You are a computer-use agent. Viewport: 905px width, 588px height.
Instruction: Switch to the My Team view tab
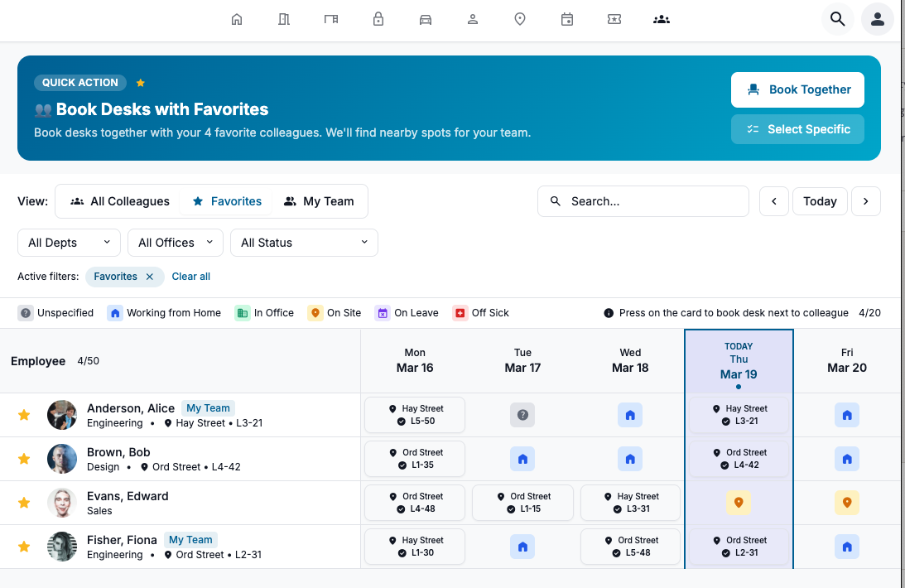click(320, 200)
